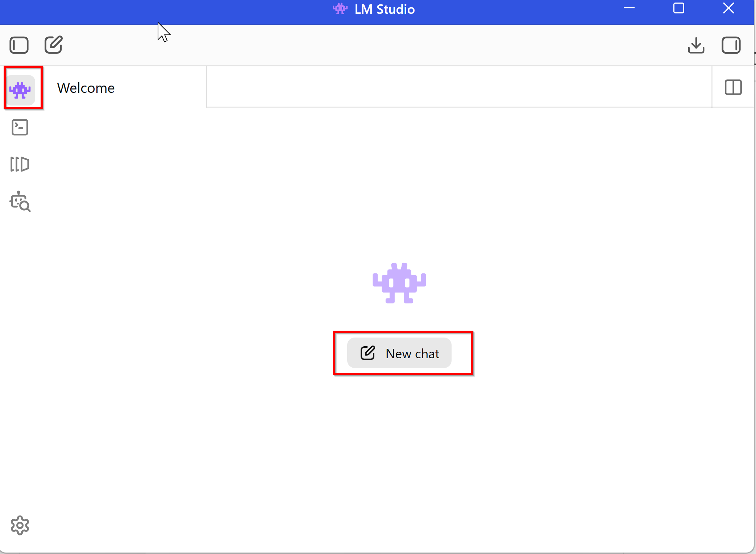This screenshot has height=554, width=756.
Task: Close the LM Studio window
Action: click(x=728, y=8)
